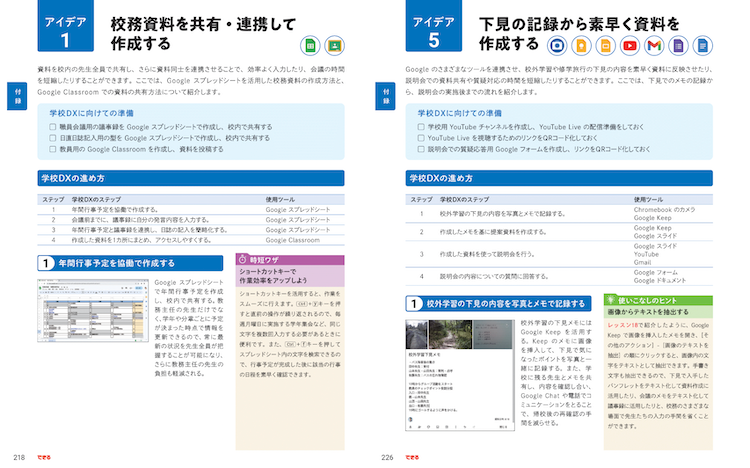Click the Google Slides icon in アイデア5 heading
Image resolution: width=750 pixels, height=468 pixels.
coord(606,46)
